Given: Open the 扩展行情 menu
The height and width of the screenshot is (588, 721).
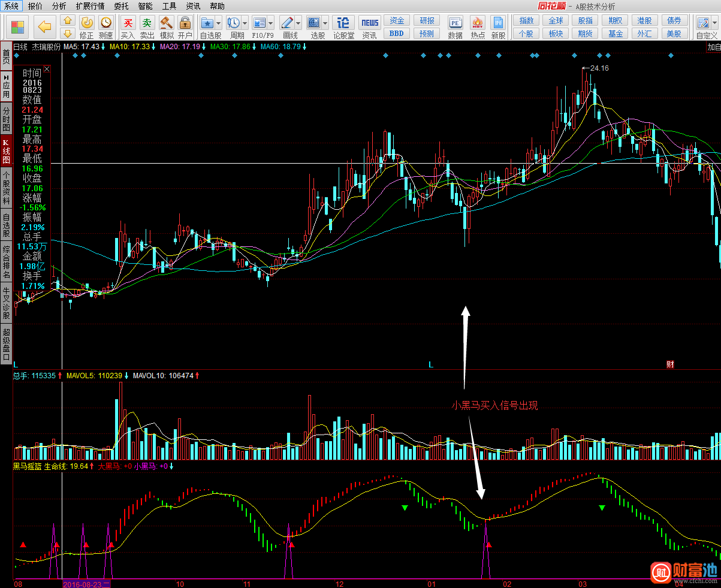Looking at the screenshot, I should coord(90,6).
